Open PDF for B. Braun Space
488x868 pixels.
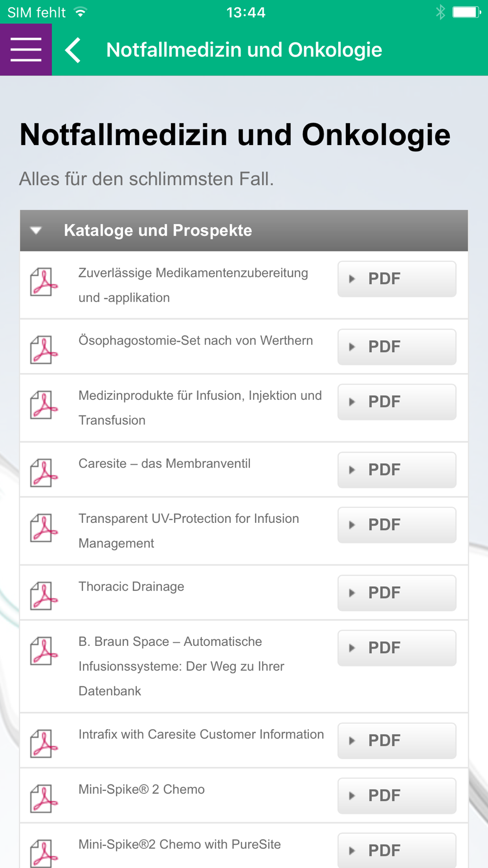click(x=397, y=648)
